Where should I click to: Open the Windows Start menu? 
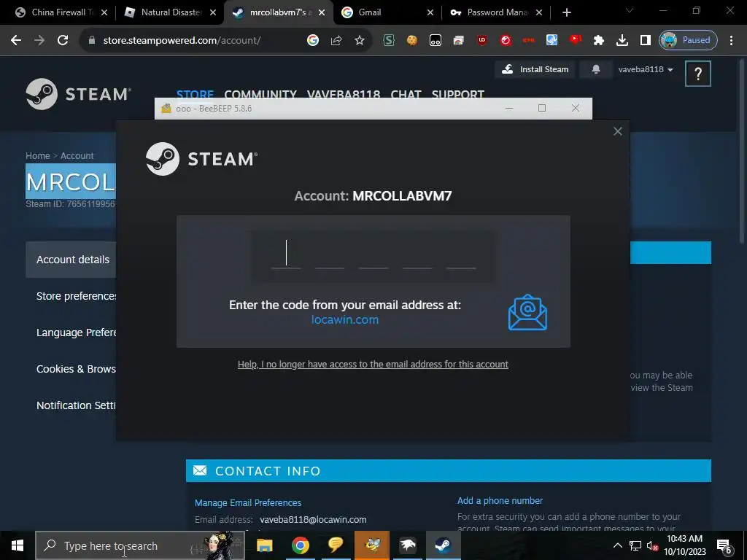pos(18,545)
